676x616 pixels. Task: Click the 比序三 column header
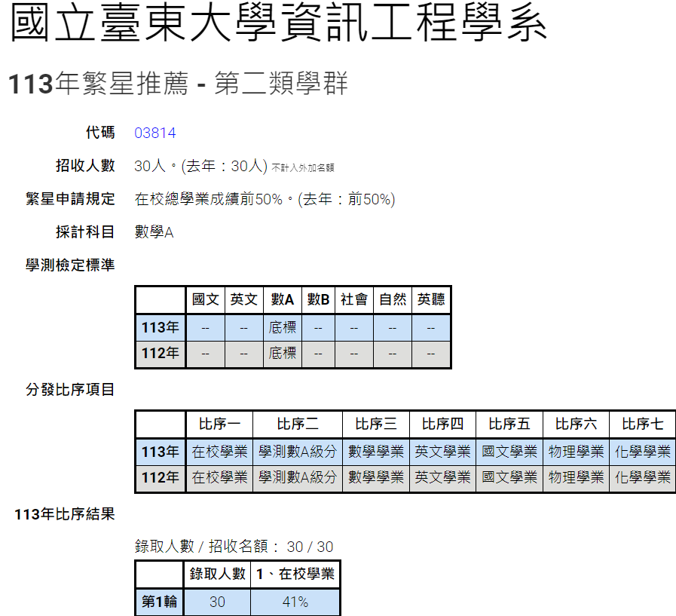376,424
